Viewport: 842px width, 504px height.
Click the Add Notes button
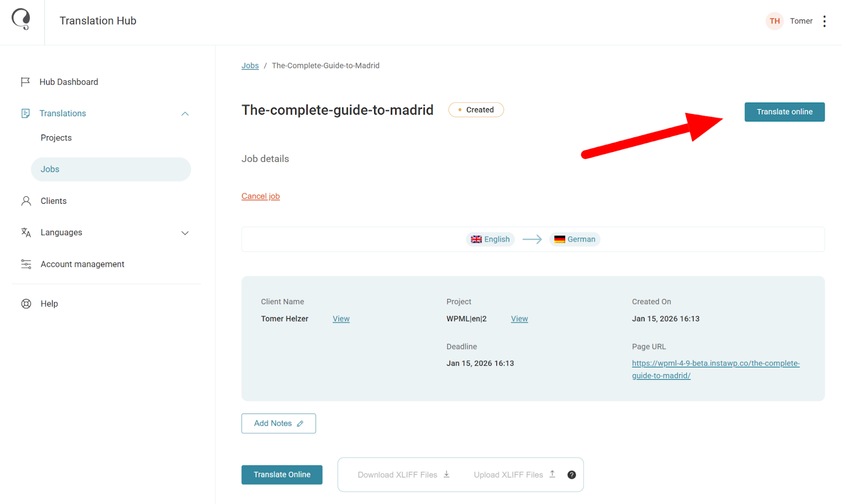(278, 424)
